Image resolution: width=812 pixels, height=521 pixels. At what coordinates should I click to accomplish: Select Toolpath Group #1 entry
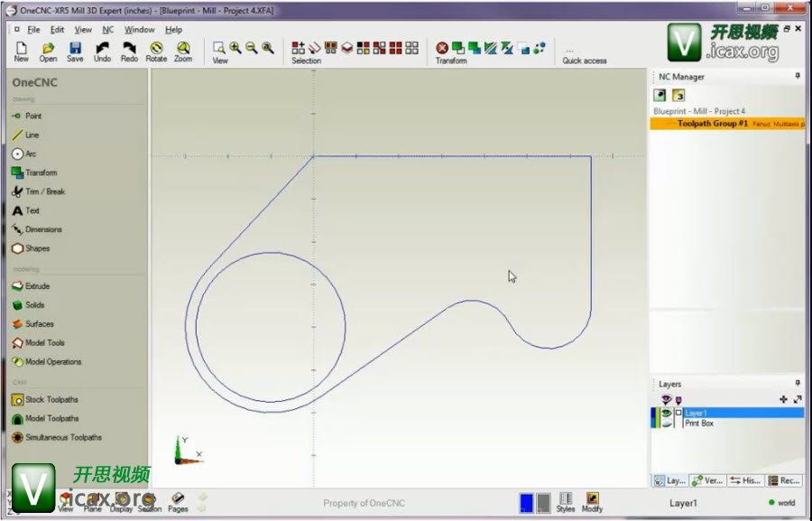(713, 123)
